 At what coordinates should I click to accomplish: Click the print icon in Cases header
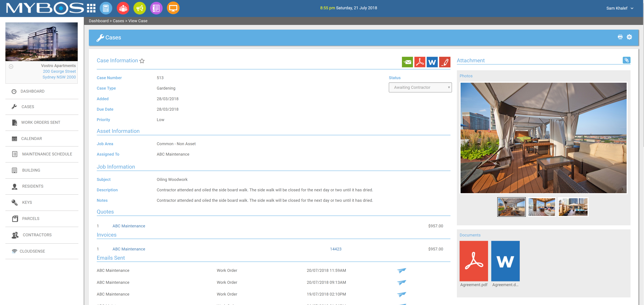[620, 37]
